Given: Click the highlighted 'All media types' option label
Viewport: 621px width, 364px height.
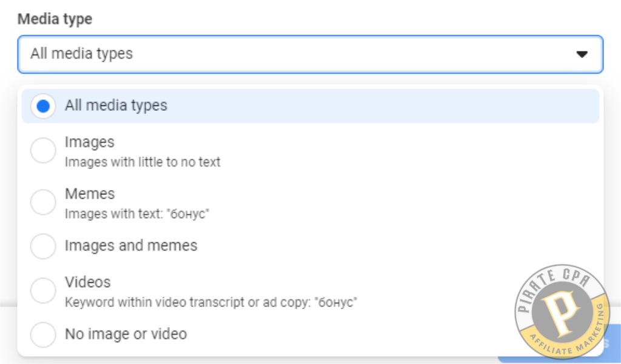Looking at the screenshot, I should pos(116,105).
